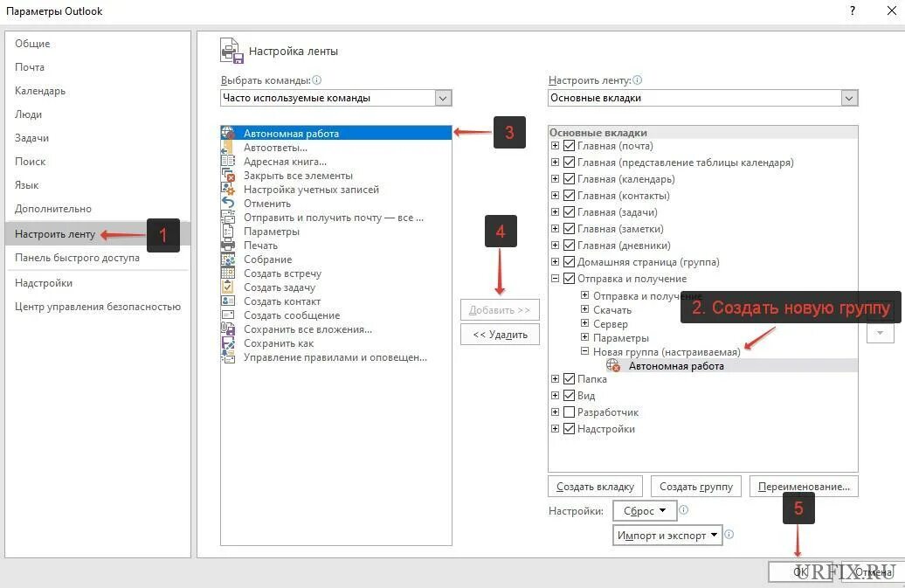Click the Автоответы command icon
Image resolution: width=905 pixels, height=588 pixels.
pos(227,148)
